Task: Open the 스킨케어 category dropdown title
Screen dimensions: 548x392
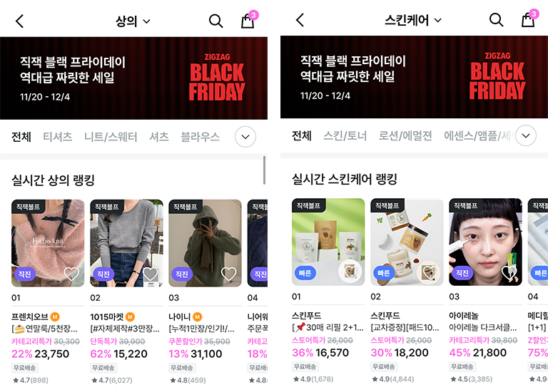Action: (x=412, y=20)
